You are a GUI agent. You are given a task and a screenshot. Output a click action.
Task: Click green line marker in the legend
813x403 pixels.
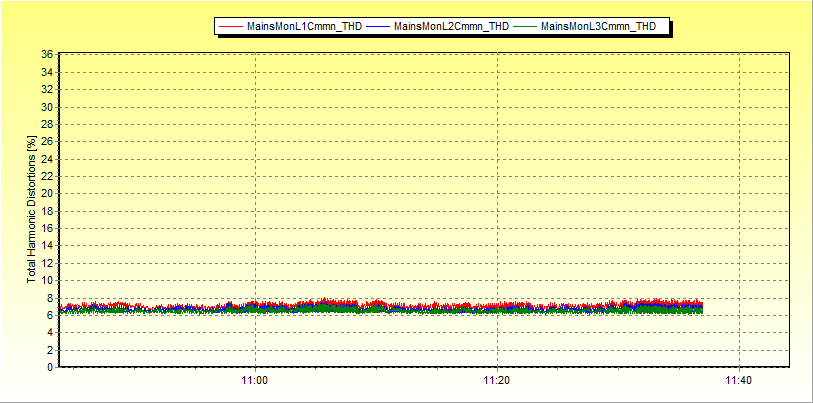[525, 27]
